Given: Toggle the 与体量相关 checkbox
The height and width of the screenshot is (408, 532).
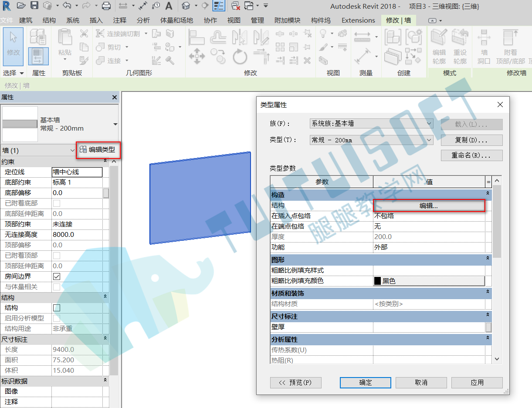Looking at the screenshot, I should [x=57, y=287].
